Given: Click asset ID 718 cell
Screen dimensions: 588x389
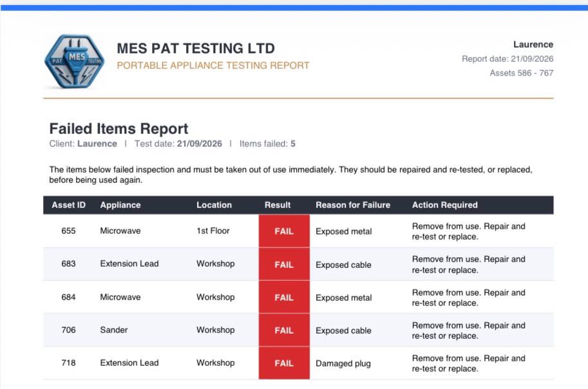Looking at the screenshot, I should (68, 363).
